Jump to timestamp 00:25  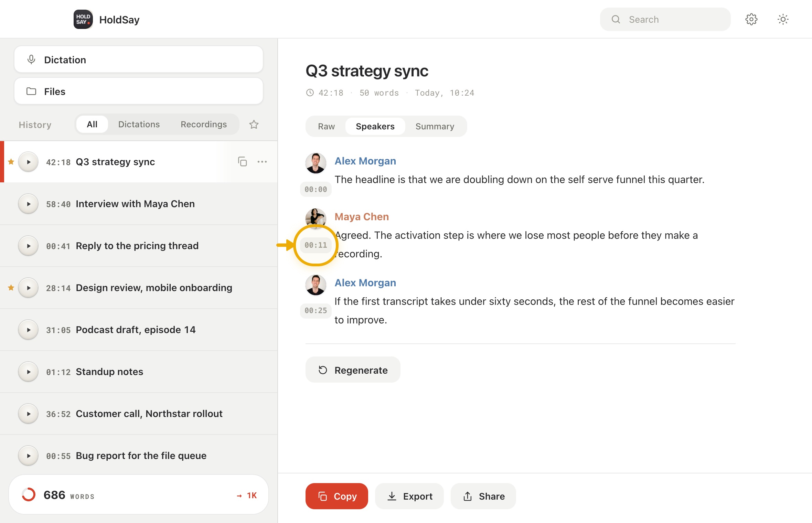(316, 310)
